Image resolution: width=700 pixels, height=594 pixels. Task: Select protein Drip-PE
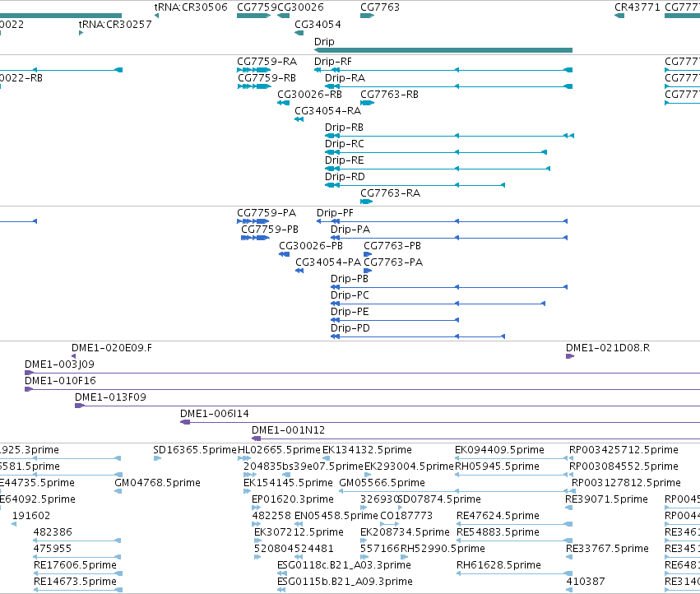395,320
